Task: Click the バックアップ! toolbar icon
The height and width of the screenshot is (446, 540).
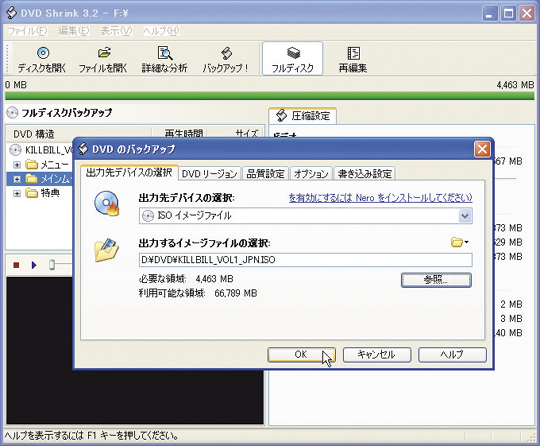Action: (226, 53)
